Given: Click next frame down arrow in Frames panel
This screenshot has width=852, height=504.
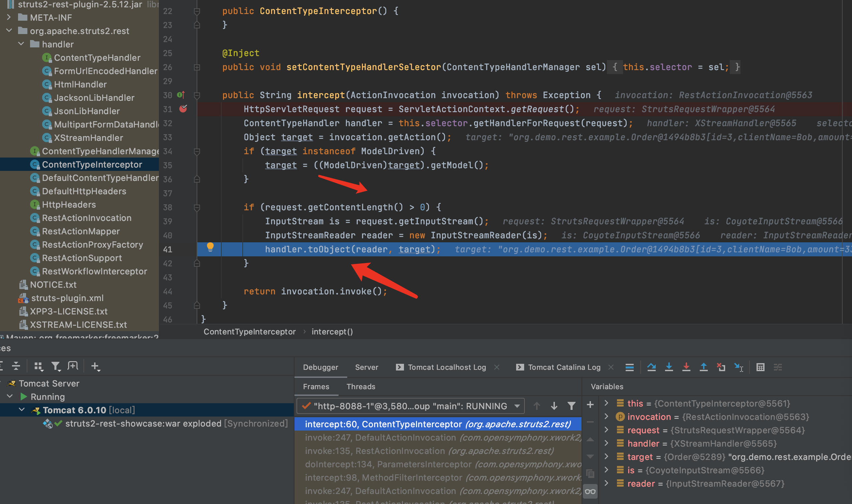Looking at the screenshot, I should tap(554, 406).
